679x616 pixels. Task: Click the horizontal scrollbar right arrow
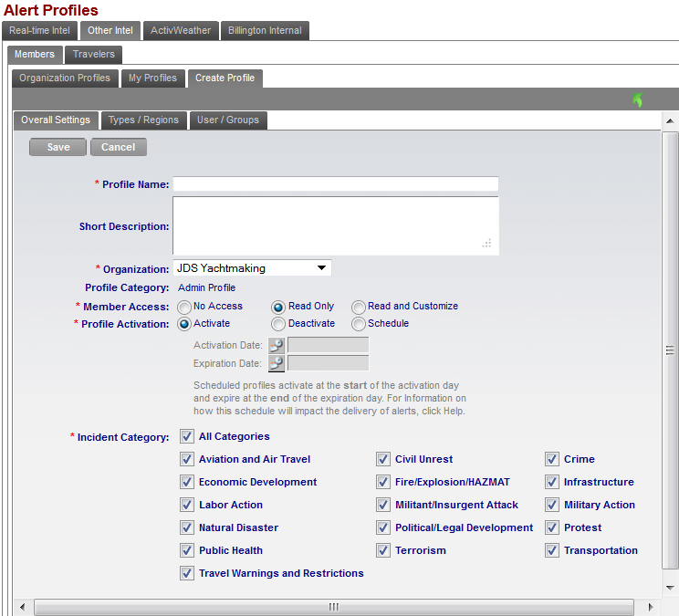[650, 607]
